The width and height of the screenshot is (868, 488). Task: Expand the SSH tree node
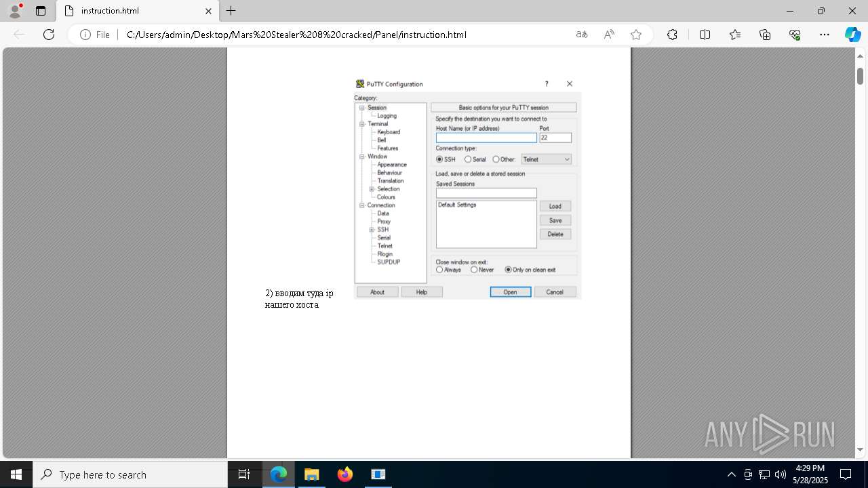click(372, 230)
